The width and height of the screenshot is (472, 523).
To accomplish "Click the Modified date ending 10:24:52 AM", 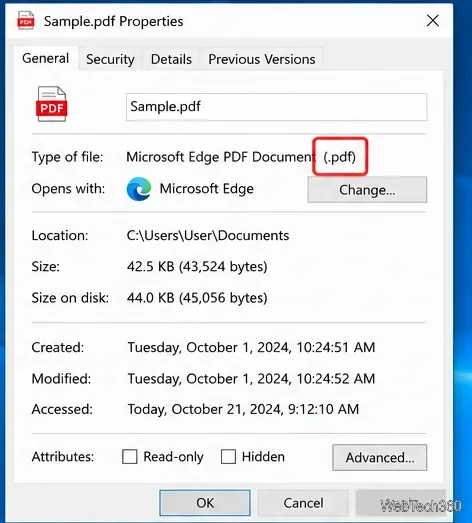I will click(x=251, y=379).
